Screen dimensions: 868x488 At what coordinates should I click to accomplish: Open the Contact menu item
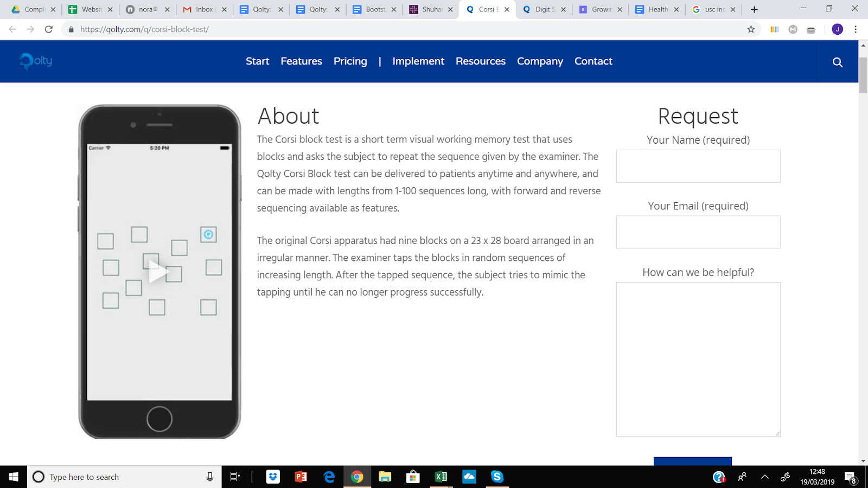click(593, 61)
